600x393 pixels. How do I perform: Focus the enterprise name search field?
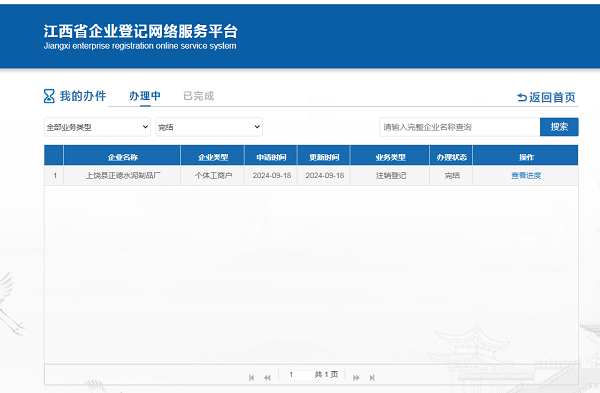click(460, 127)
